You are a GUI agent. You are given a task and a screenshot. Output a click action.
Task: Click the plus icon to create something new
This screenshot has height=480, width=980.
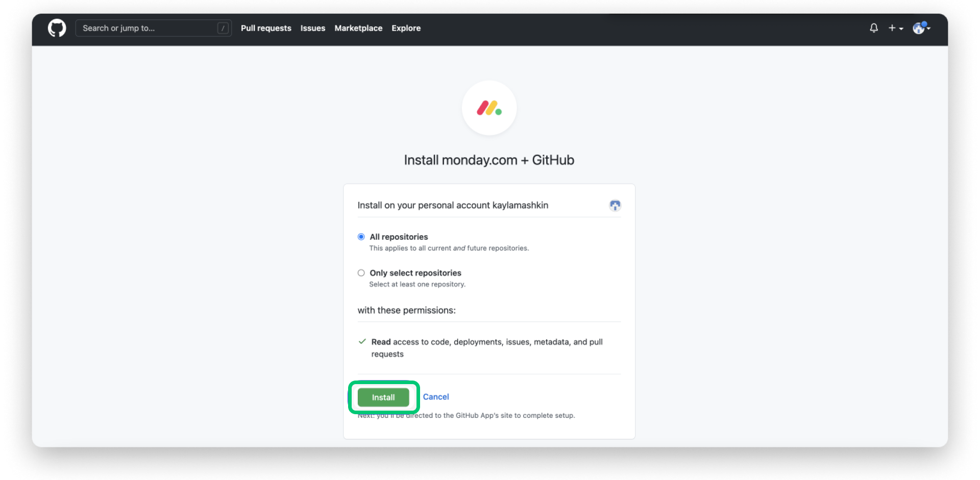coord(893,28)
